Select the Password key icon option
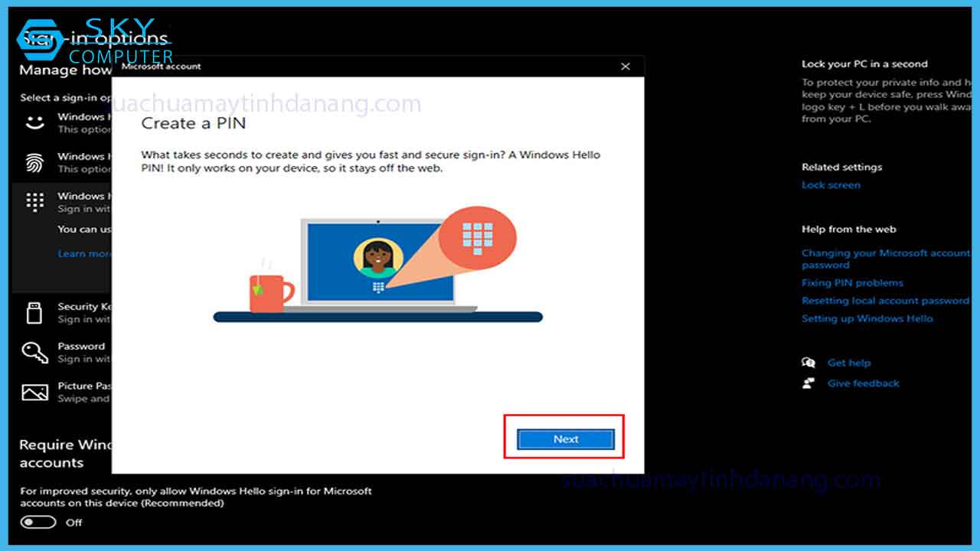 click(34, 352)
